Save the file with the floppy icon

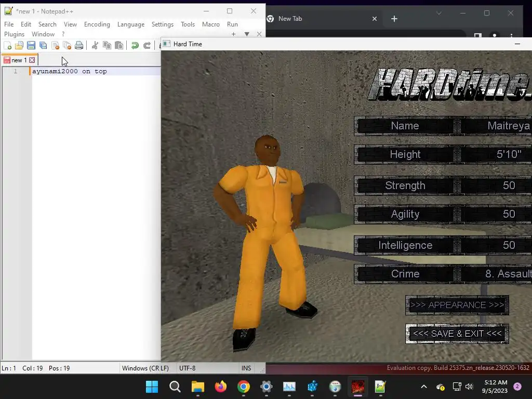31,46
